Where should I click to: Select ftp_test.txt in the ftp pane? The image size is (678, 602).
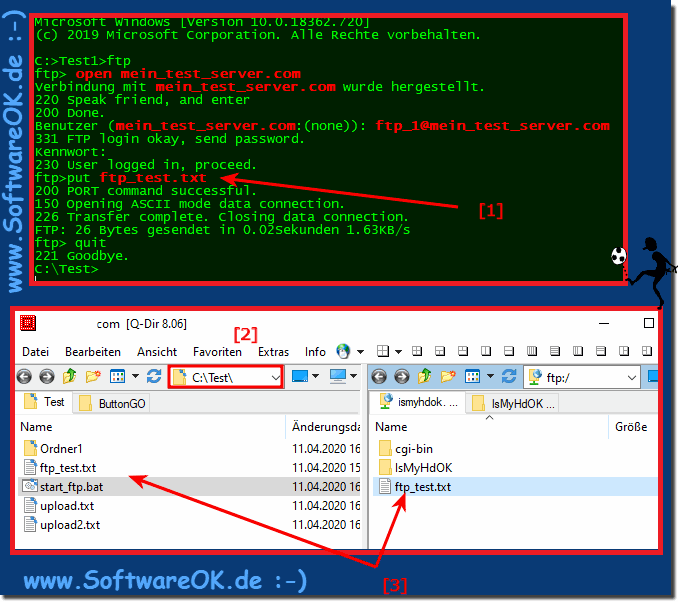click(x=415, y=487)
